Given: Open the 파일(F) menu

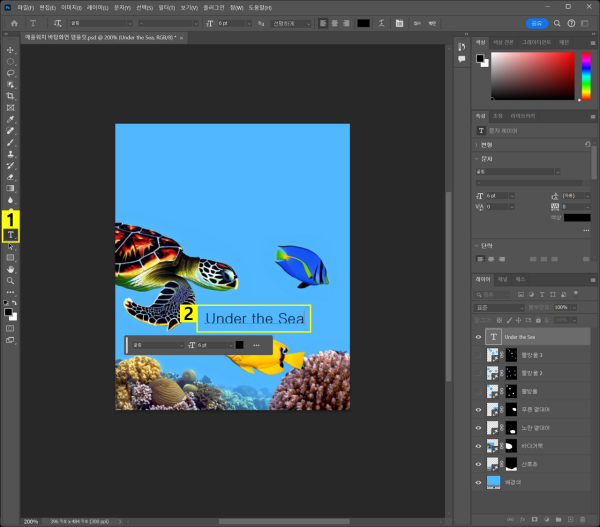Looking at the screenshot, I should coord(26,7).
